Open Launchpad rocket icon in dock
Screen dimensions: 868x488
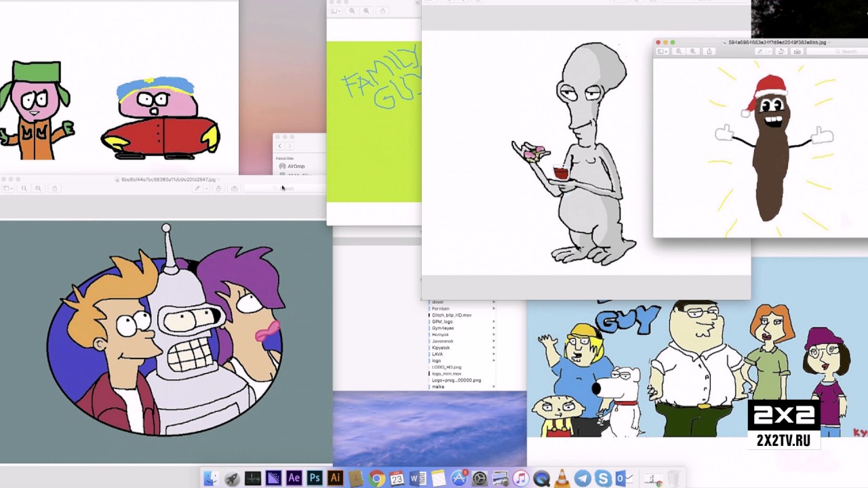(232, 479)
